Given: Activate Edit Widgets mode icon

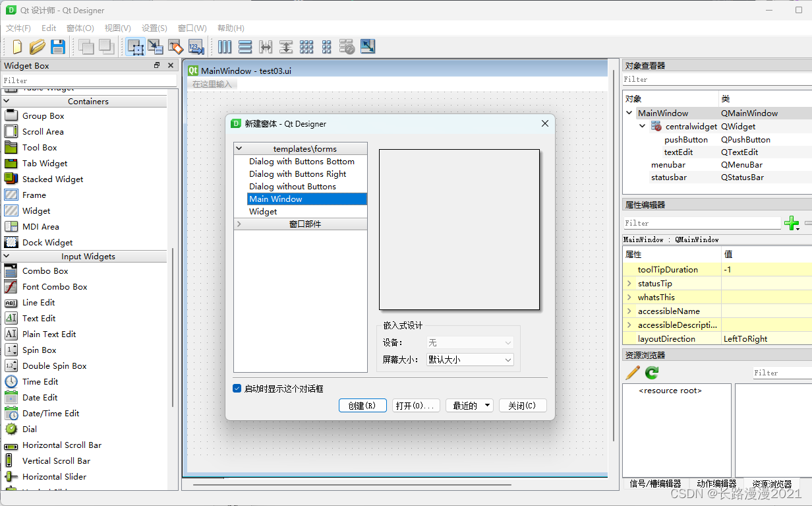Looking at the screenshot, I should tap(136, 47).
